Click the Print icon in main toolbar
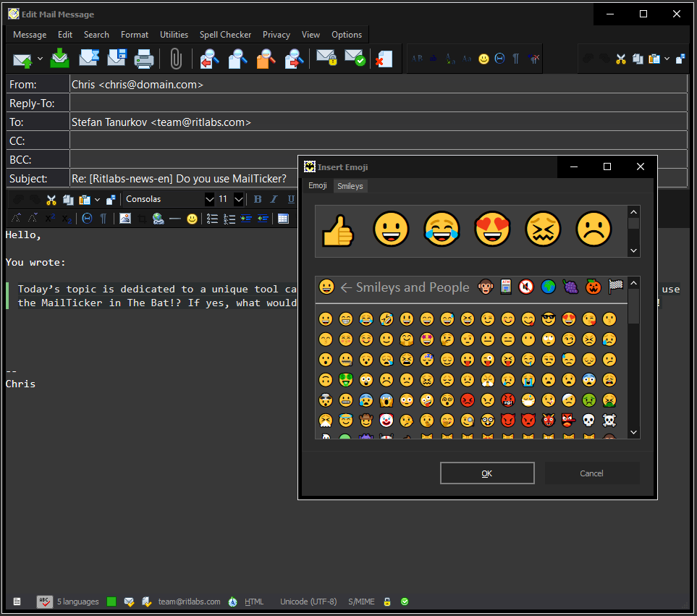This screenshot has height=616, width=697. 144,59
